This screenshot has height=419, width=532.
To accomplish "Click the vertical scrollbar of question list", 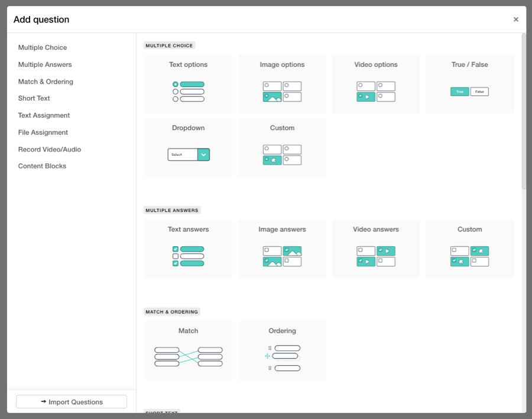I will pyautogui.click(x=524, y=112).
